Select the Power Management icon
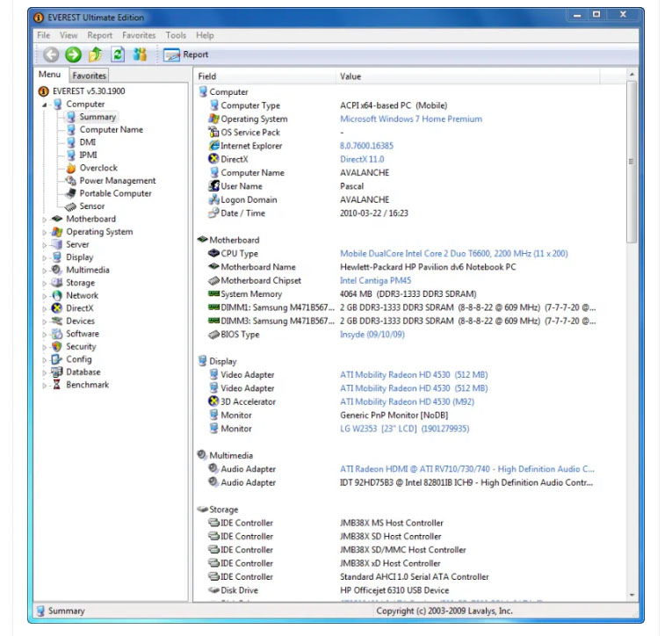672x636 pixels. (x=71, y=180)
